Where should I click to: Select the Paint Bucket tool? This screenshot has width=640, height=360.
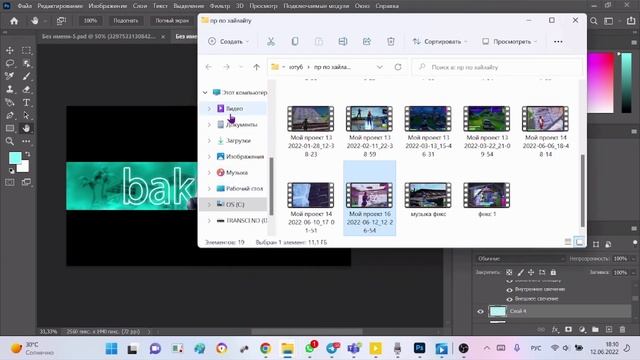click(9, 102)
